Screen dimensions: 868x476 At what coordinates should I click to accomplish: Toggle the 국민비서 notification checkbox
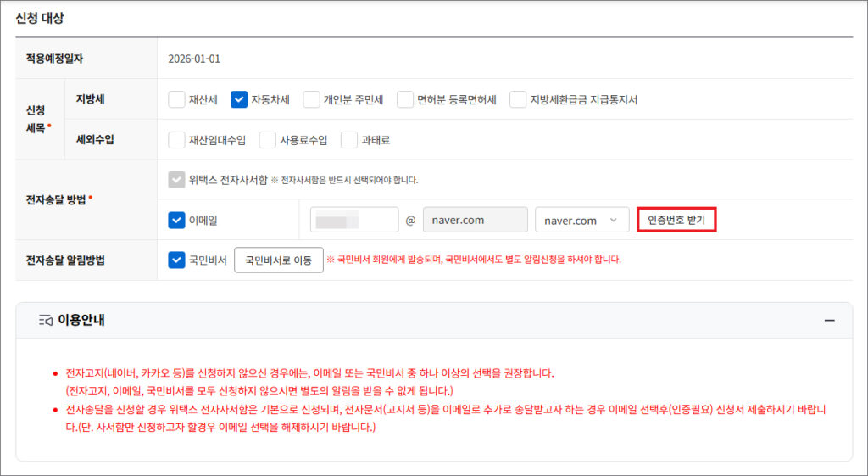pyautogui.click(x=176, y=260)
